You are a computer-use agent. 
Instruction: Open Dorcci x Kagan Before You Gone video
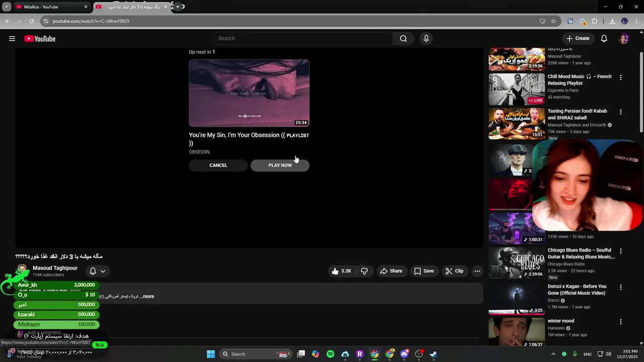point(577,290)
